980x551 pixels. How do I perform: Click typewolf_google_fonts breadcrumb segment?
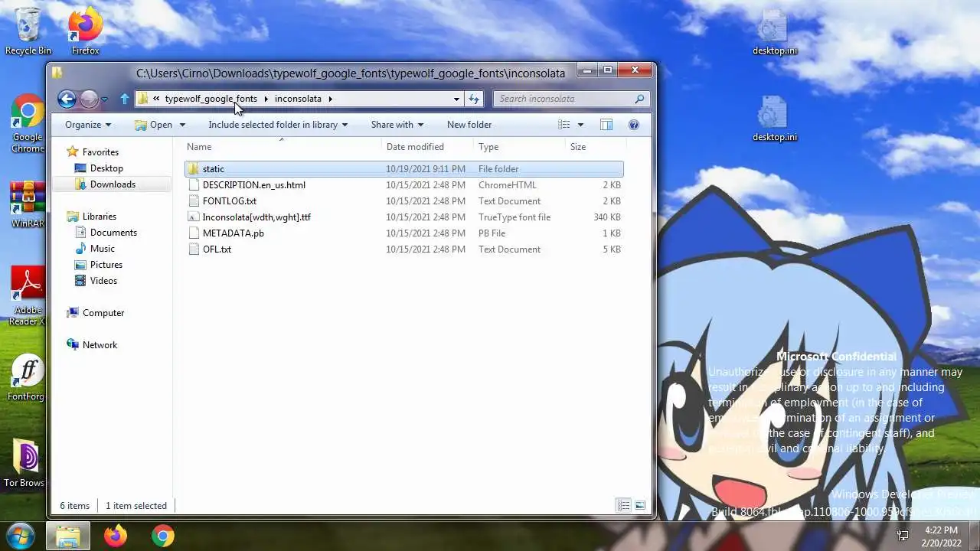[x=211, y=99]
